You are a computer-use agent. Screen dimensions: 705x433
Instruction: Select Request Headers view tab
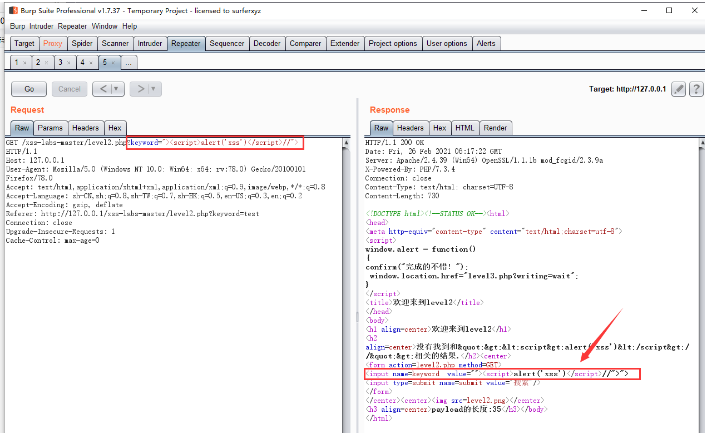click(x=85, y=128)
